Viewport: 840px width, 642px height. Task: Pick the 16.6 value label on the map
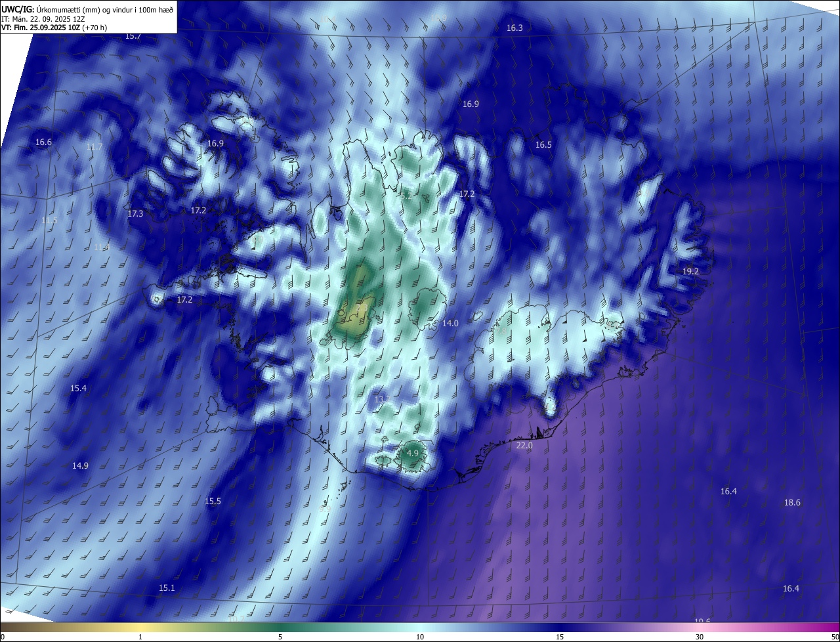[43, 142]
